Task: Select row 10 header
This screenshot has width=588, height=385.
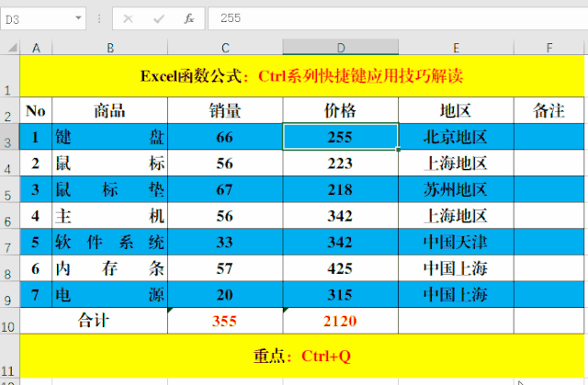Action: click(10, 321)
